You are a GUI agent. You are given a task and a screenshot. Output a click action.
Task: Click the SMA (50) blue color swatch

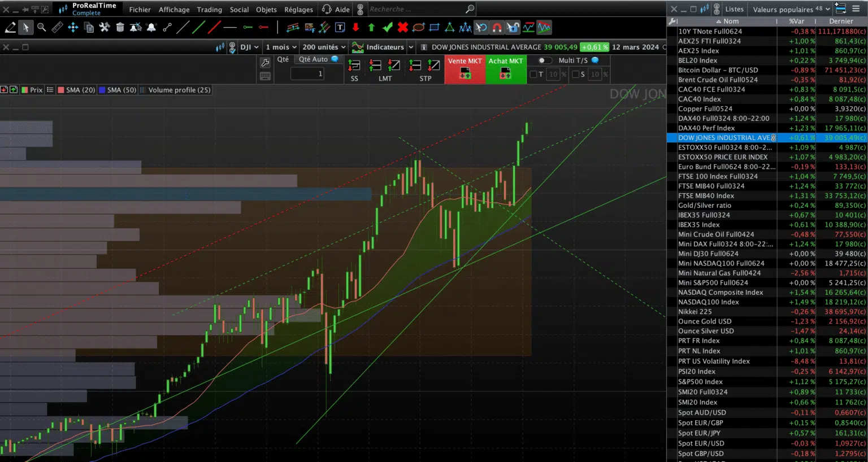point(102,90)
